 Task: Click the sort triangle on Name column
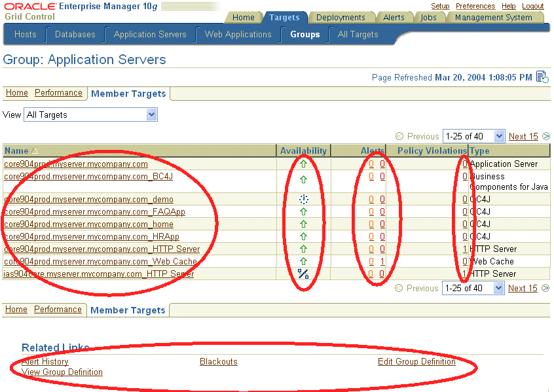pyautogui.click(x=34, y=151)
